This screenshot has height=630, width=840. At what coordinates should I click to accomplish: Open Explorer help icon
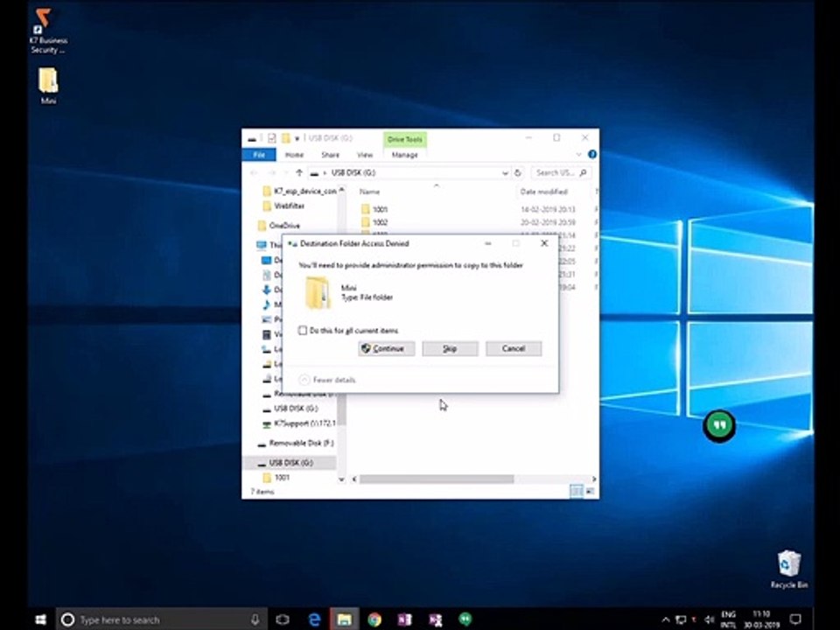[x=592, y=154]
